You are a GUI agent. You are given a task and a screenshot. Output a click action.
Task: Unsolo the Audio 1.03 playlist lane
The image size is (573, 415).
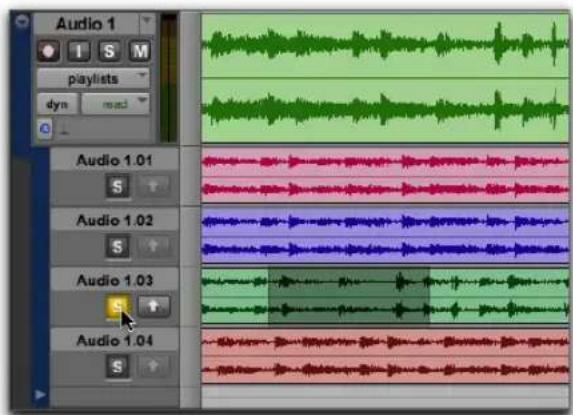[x=117, y=306]
